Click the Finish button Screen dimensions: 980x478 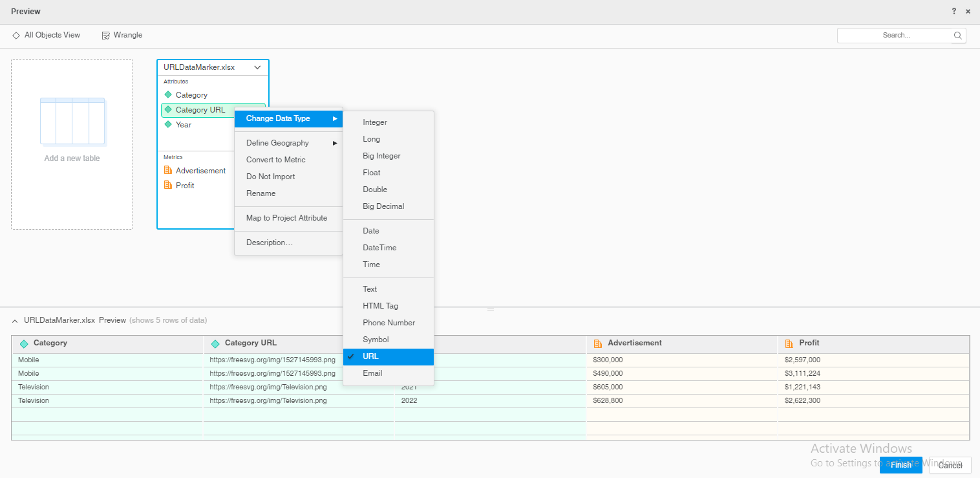(900, 465)
